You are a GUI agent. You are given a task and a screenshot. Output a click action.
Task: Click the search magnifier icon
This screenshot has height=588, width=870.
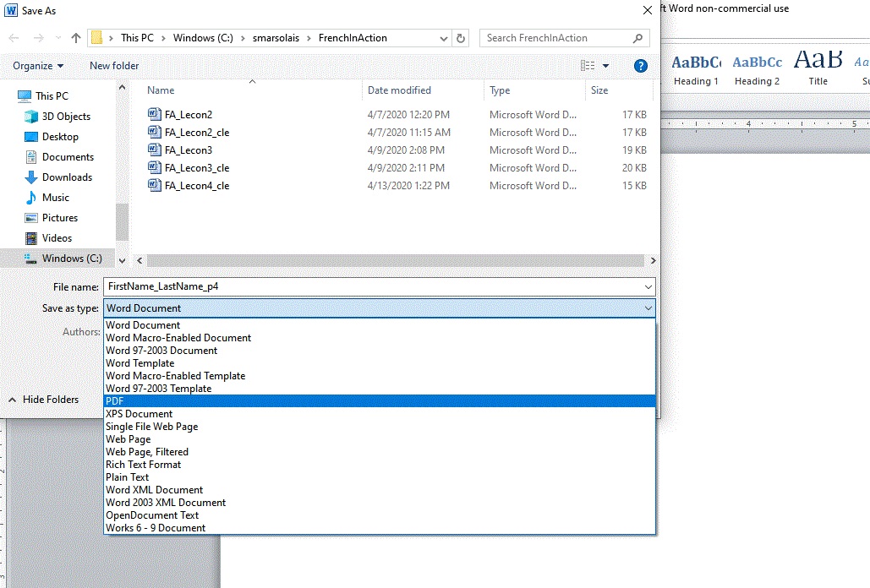638,38
